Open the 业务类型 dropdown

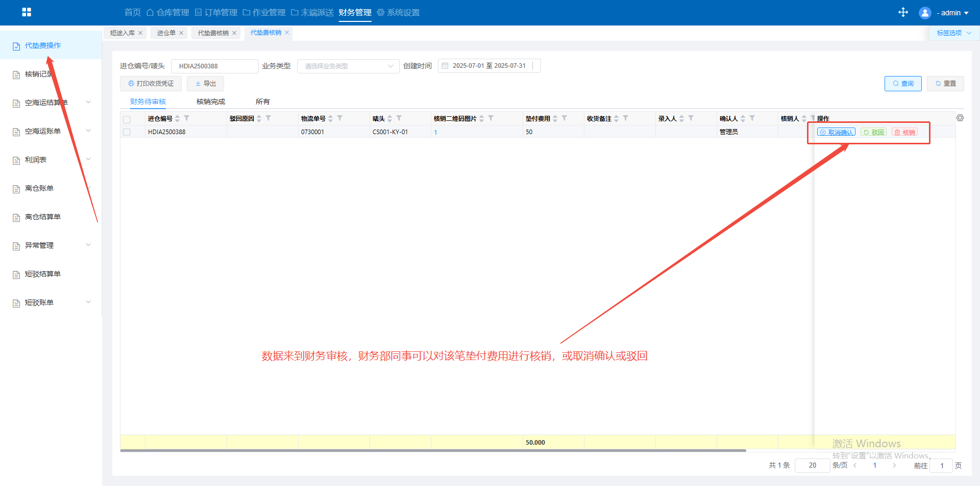[348, 66]
